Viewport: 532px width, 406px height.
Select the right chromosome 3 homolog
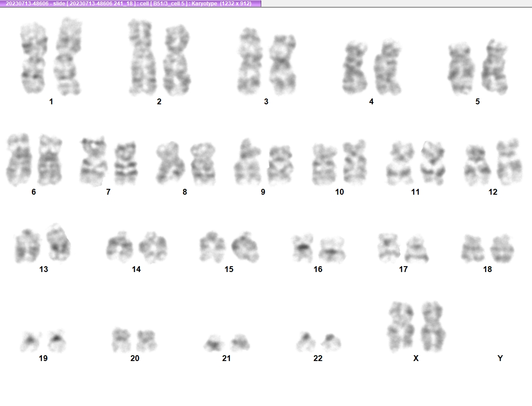(282, 64)
